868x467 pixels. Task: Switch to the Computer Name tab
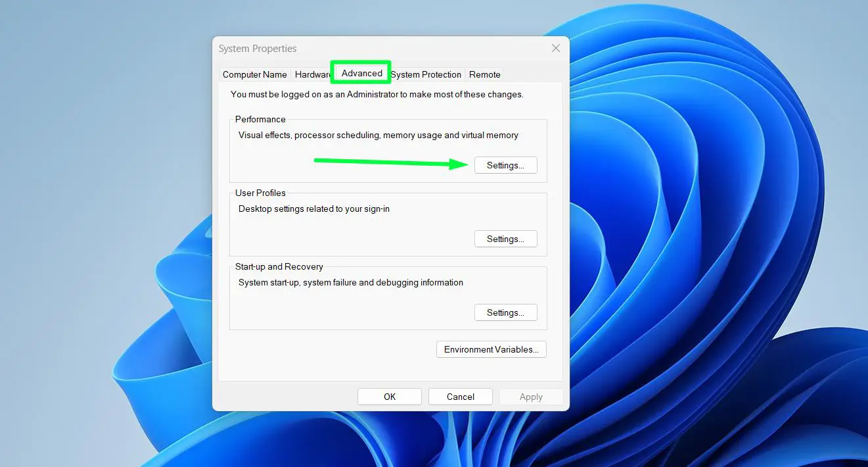pos(254,74)
